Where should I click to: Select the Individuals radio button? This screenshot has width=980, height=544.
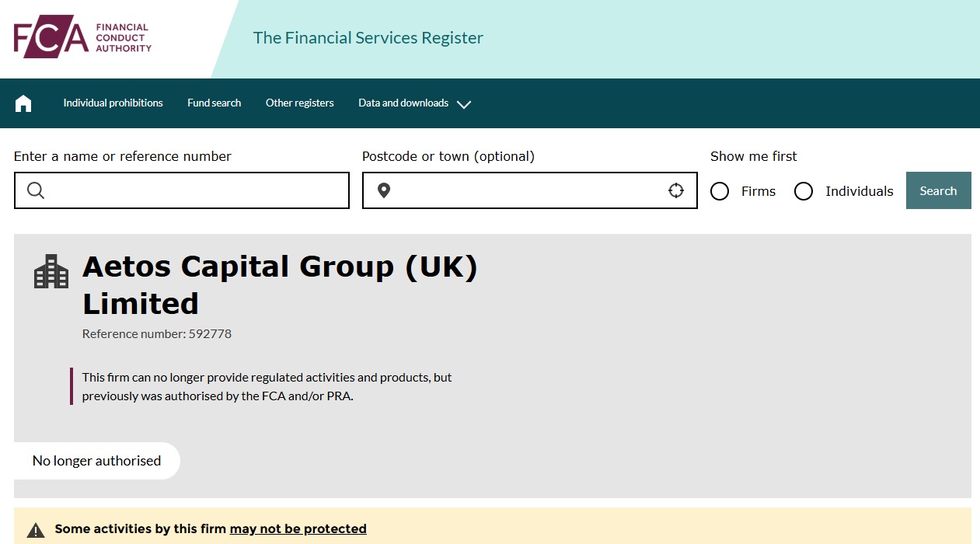(x=804, y=191)
